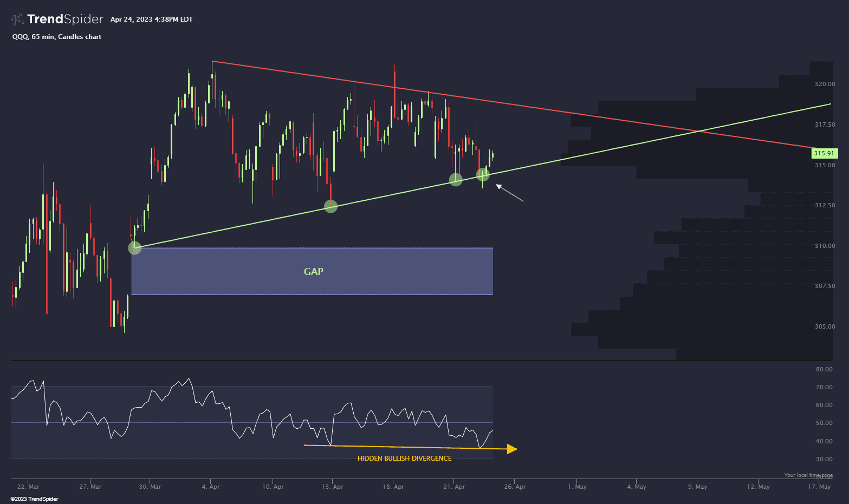Click the timestamp Apr 24, 2023 4:38PM EDT
The image size is (849, 504).
(x=151, y=19)
